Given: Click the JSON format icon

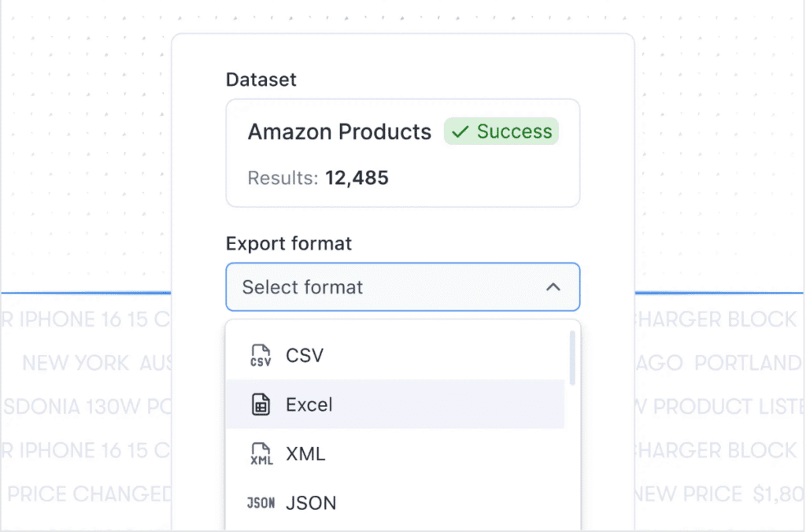Looking at the screenshot, I should (x=261, y=503).
